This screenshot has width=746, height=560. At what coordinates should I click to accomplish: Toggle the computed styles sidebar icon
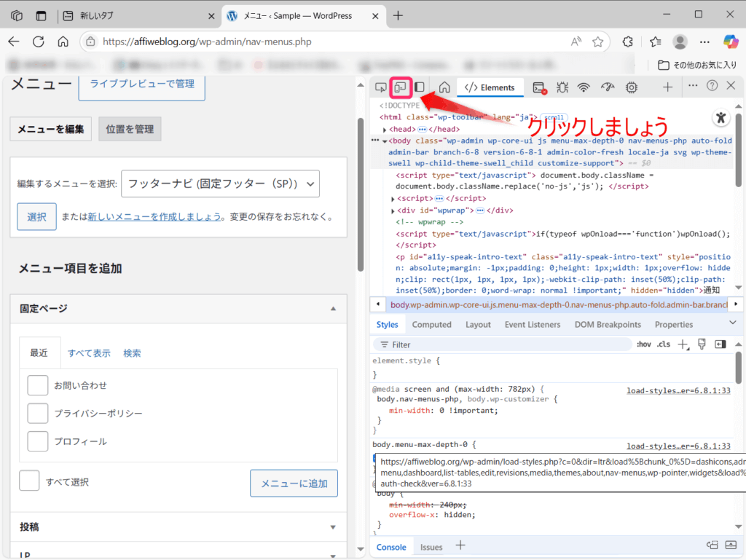(x=721, y=344)
